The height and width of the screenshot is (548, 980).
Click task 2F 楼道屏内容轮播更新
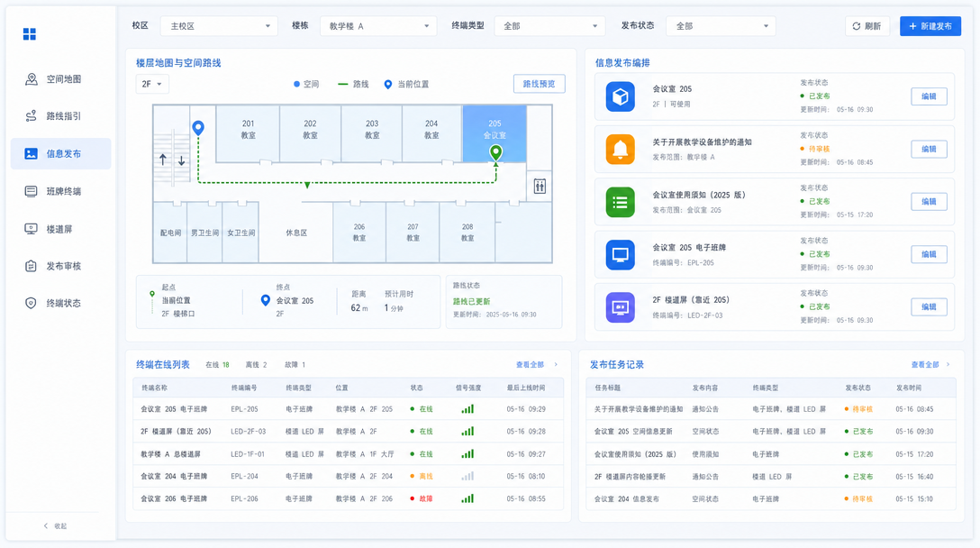tap(630, 477)
